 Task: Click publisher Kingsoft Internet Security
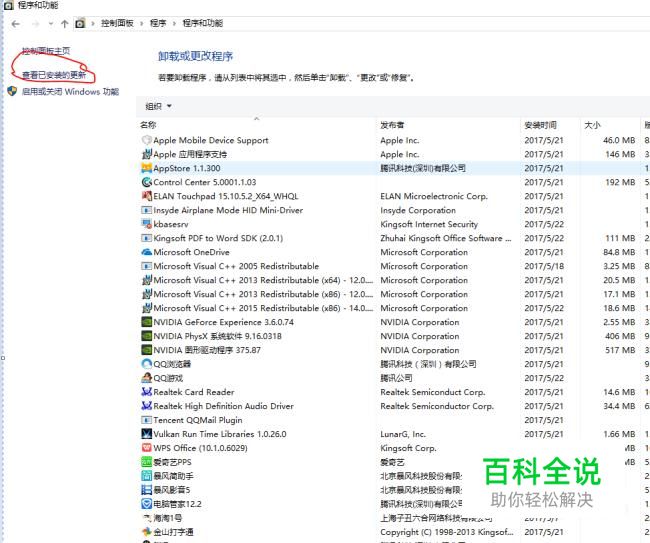pos(429,224)
